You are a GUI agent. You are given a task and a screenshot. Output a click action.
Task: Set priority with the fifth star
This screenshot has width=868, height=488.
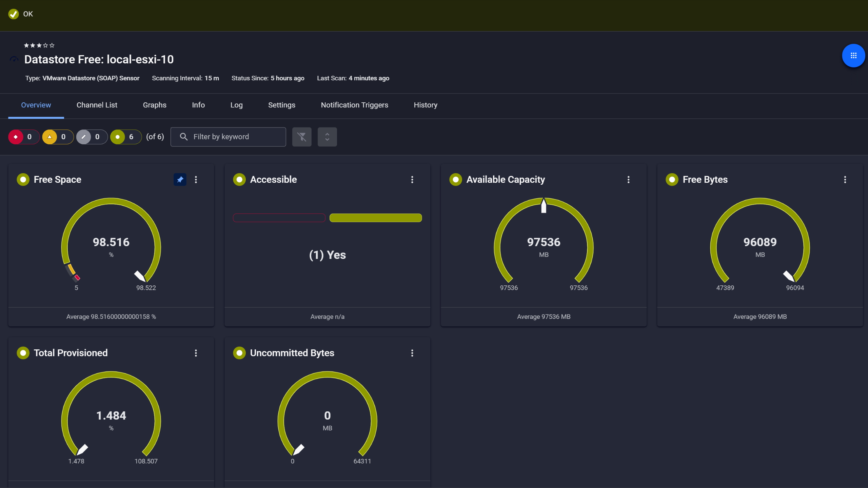point(52,45)
